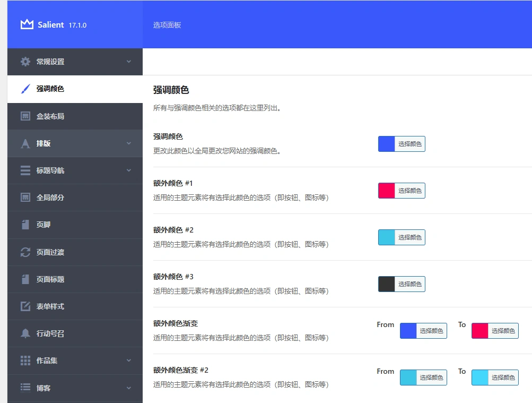Expand the 博客 sidebar section
532x403 pixels.
[x=127, y=388]
